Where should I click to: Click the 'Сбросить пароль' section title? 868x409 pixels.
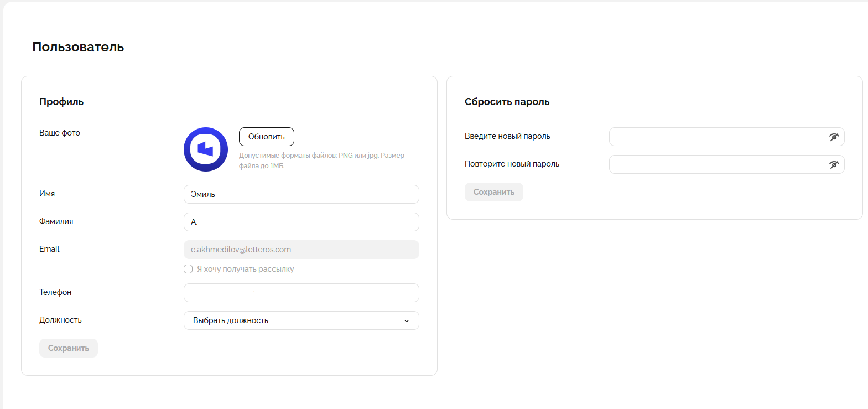pyautogui.click(x=507, y=102)
